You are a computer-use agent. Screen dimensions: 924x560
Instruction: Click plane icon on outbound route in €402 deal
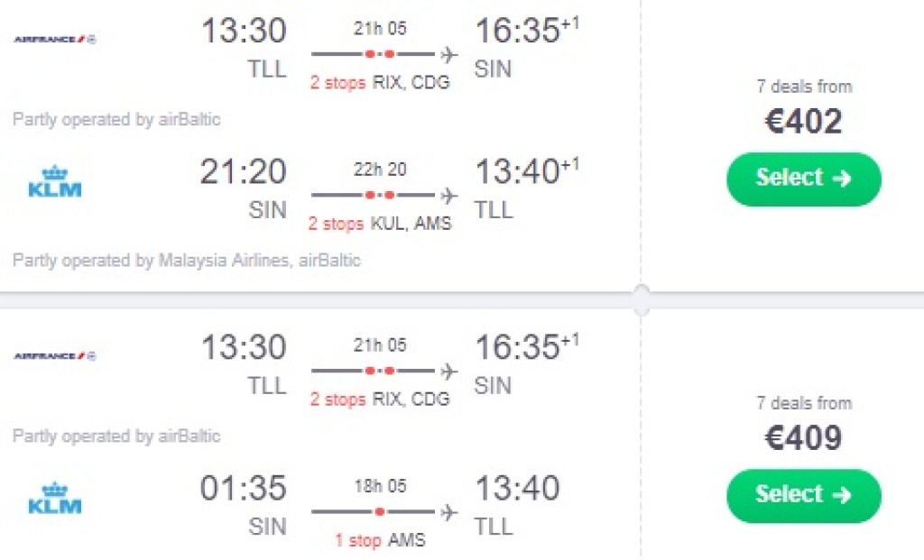click(449, 53)
